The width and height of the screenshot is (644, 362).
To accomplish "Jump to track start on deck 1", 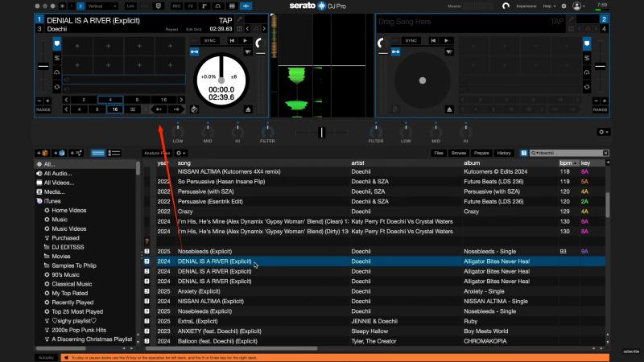I will [232, 41].
